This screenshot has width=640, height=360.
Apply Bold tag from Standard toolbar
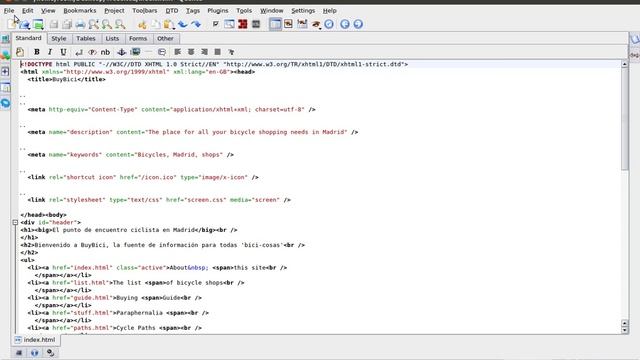point(37,52)
